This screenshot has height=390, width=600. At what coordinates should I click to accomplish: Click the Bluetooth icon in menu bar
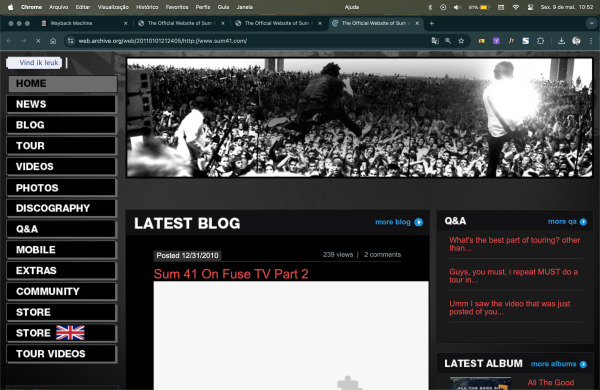(x=430, y=7)
